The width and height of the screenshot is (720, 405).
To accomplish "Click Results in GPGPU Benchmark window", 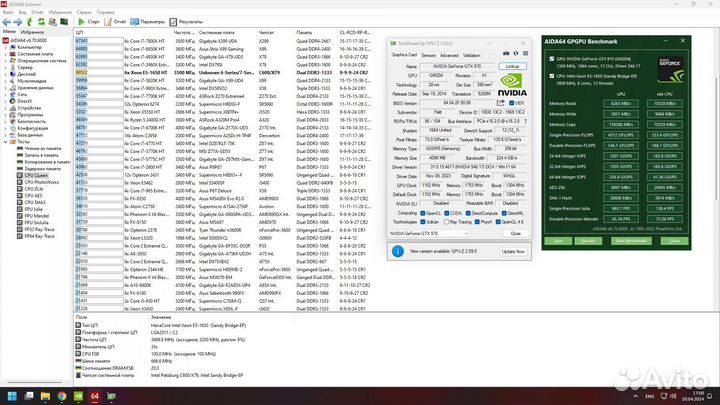I will 588,241.
